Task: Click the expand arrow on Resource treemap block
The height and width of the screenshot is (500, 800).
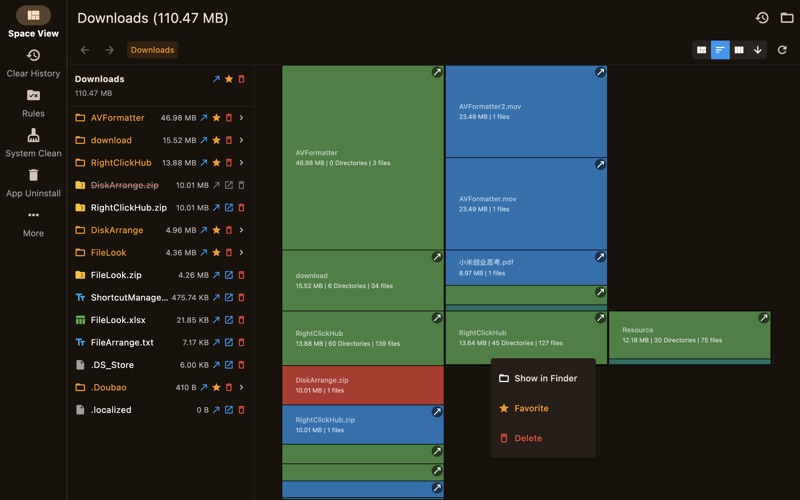Action: (x=763, y=318)
